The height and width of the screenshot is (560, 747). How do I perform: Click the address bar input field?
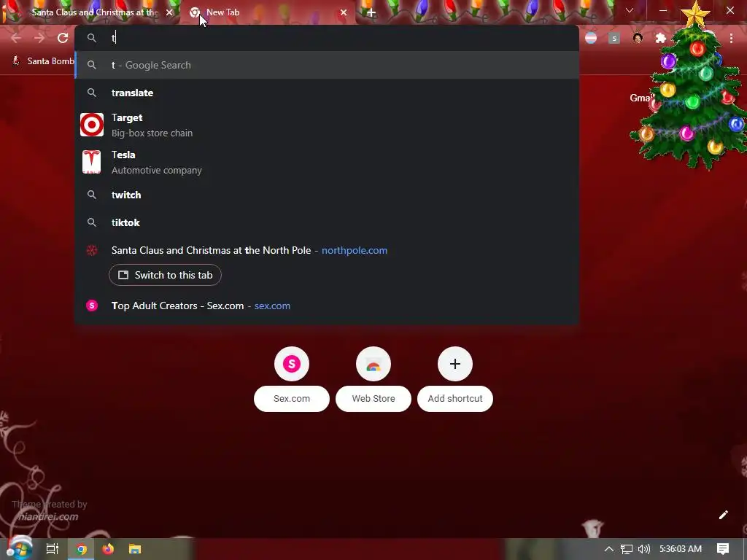[x=327, y=38]
